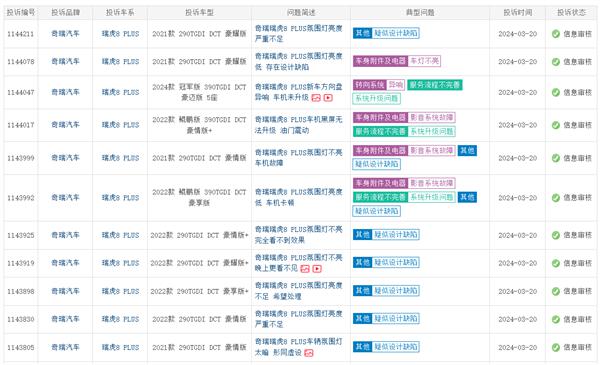Click image icon in complaint 1143919 row
The width and height of the screenshot is (600, 365).
click(x=305, y=269)
